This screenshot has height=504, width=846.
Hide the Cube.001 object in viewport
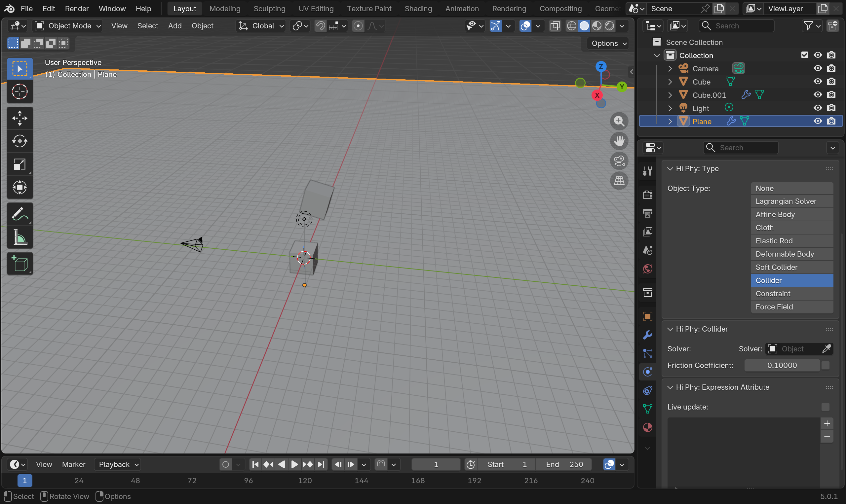click(x=818, y=95)
